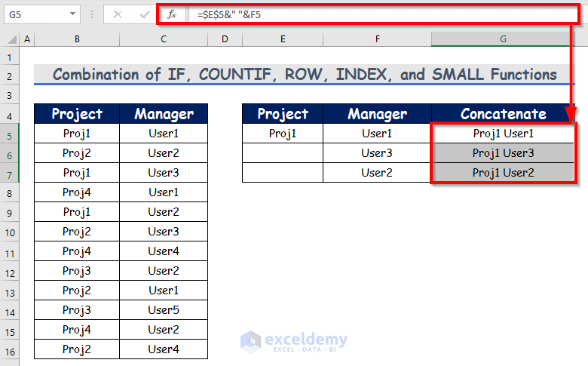Click the left table 'Manager' header cell in column C
The height and width of the screenshot is (366, 588).
tap(164, 114)
